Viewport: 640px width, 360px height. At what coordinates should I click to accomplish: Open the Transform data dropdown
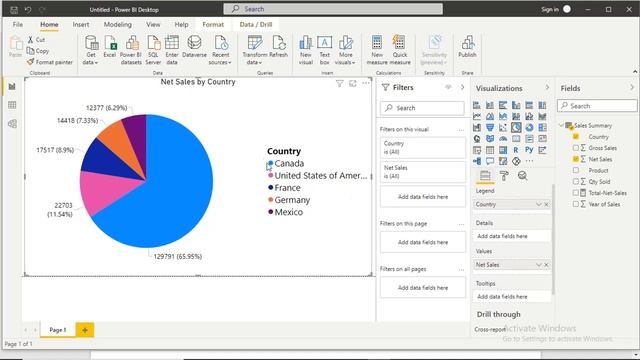(255, 50)
